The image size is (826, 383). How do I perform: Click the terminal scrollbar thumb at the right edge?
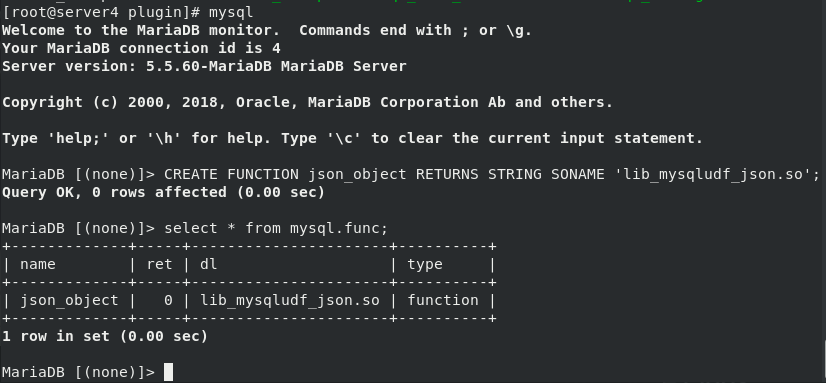(824, 361)
